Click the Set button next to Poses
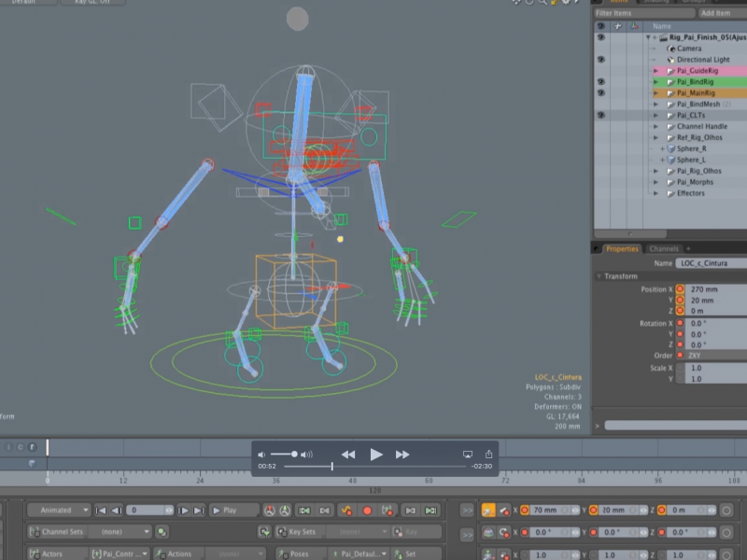This screenshot has width=747, height=560. pos(408,553)
